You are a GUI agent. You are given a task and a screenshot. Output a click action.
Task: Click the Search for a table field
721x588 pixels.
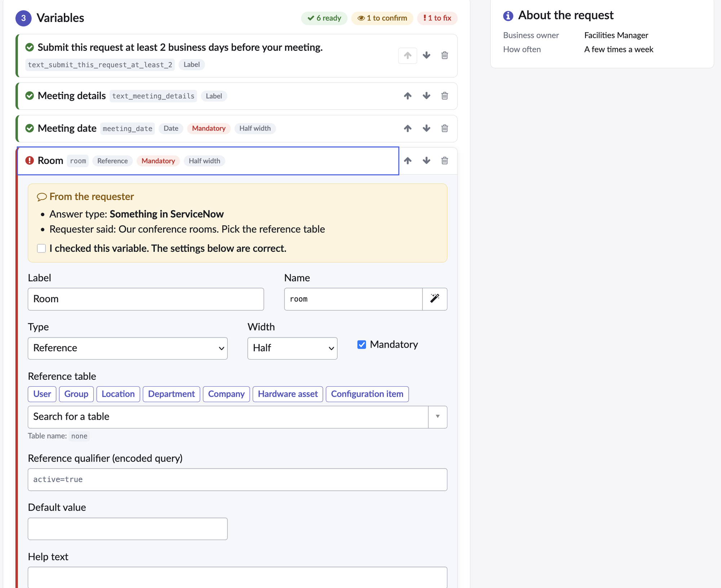pos(228,417)
